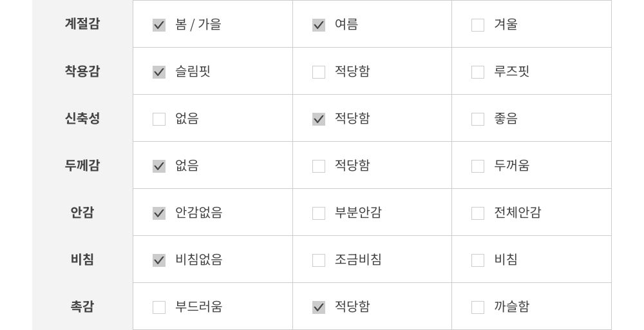Uncheck the 봄 / 가을 season checkbox
This screenshot has height=330, width=644.
(159, 25)
